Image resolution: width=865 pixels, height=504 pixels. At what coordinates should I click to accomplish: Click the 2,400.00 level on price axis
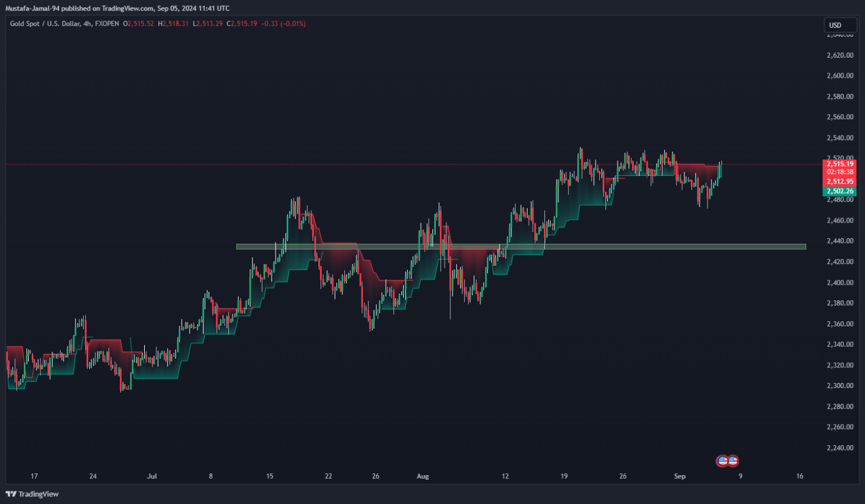coord(840,283)
